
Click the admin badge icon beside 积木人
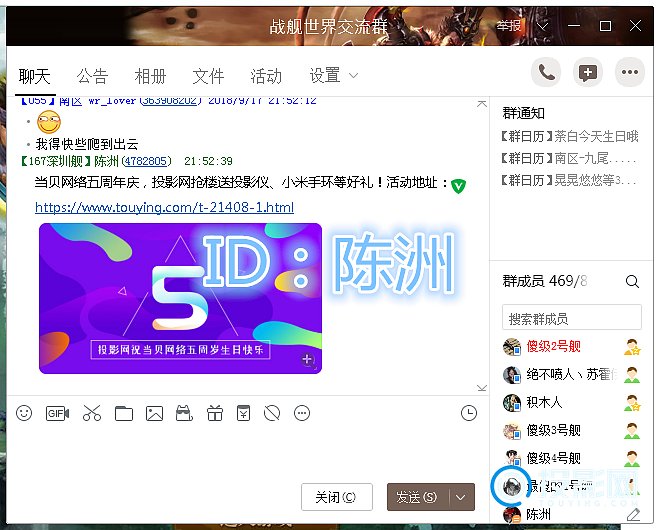(632, 403)
